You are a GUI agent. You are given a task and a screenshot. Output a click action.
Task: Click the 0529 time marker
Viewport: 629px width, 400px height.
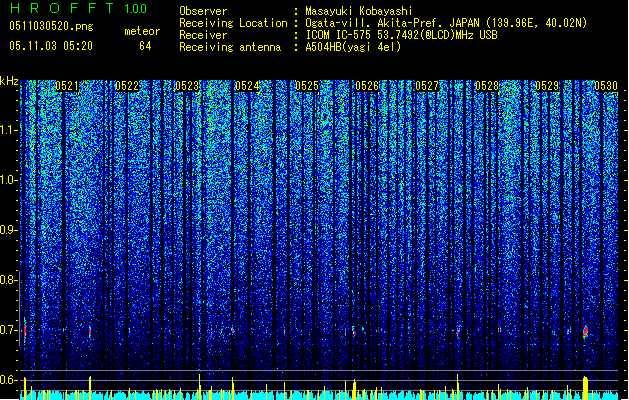pos(547,86)
